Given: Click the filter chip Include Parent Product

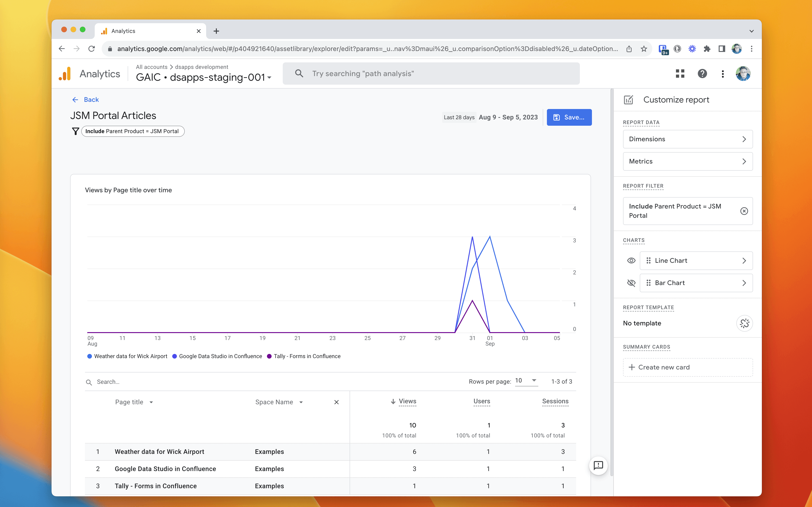Looking at the screenshot, I should pos(133,131).
